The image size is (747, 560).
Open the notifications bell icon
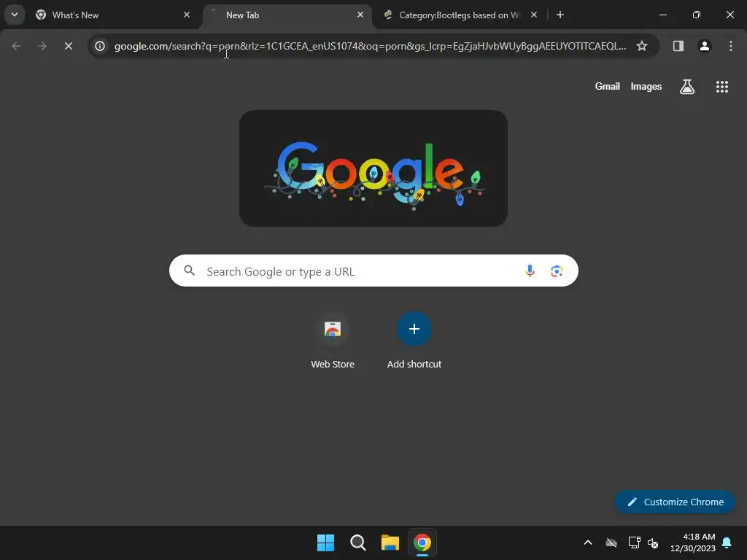tap(727, 542)
